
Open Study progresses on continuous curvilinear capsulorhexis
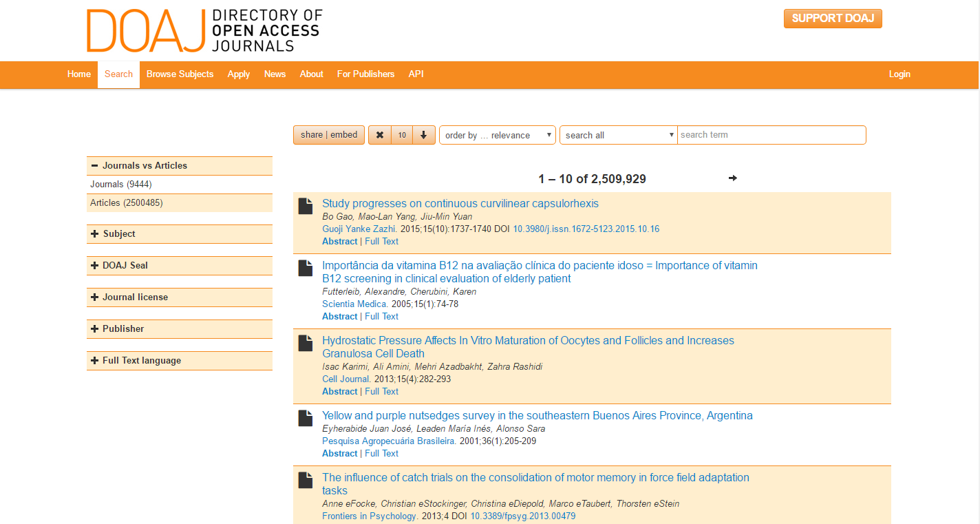460,204
